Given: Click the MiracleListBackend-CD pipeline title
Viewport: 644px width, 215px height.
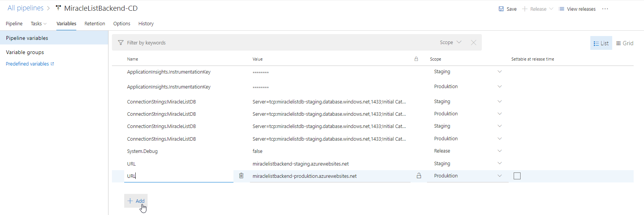Looking at the screenshot, I should coord(101,8).
